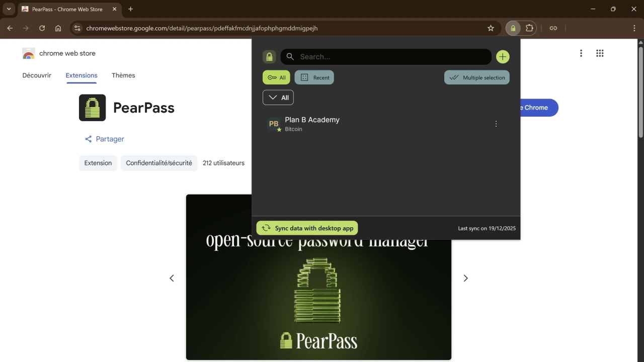Click the Partager link
644x362 pixels.
tap(104, 139)
